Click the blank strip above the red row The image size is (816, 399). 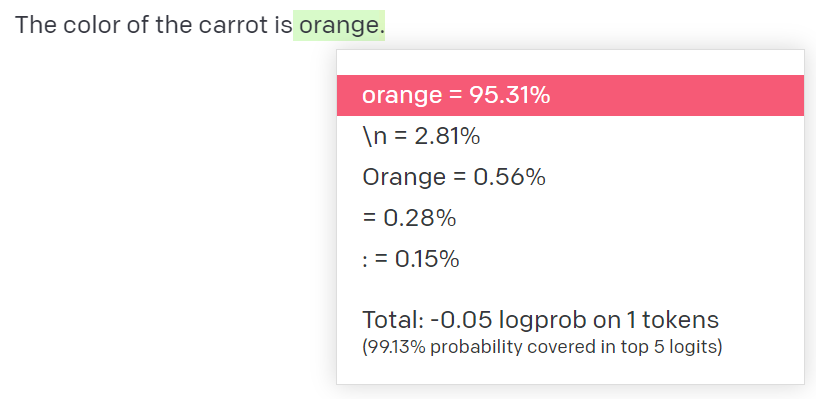[x=570, y=63]
